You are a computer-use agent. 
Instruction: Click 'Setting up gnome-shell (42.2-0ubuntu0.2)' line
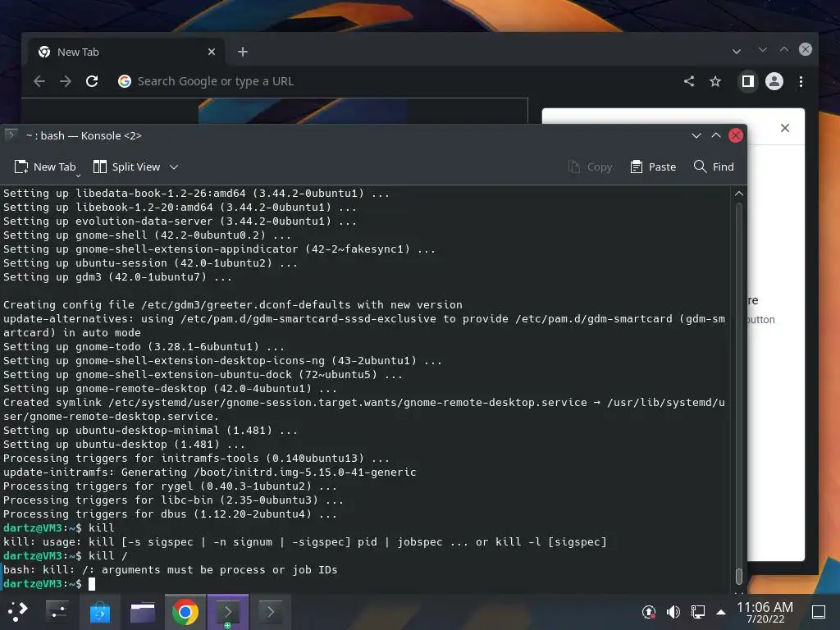pos(148,235)
